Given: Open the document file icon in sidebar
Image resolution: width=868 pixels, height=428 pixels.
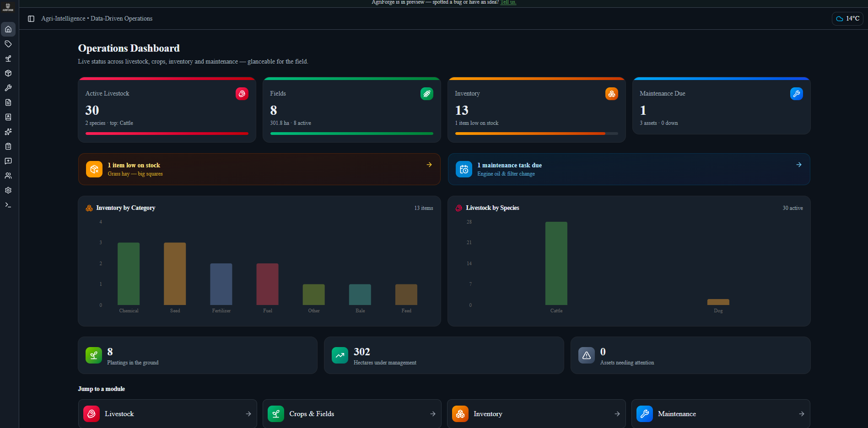Looking at the screenshot, I should (x=8, y=102).
